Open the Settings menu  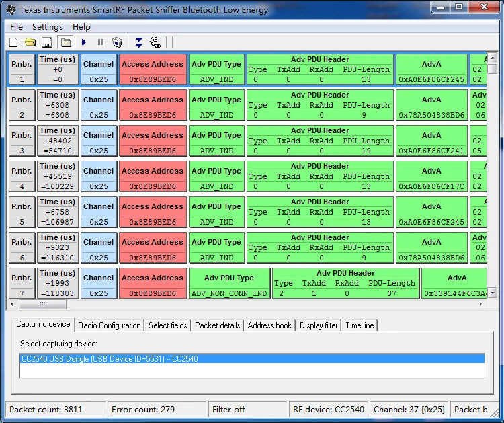(x=47, y=27)
